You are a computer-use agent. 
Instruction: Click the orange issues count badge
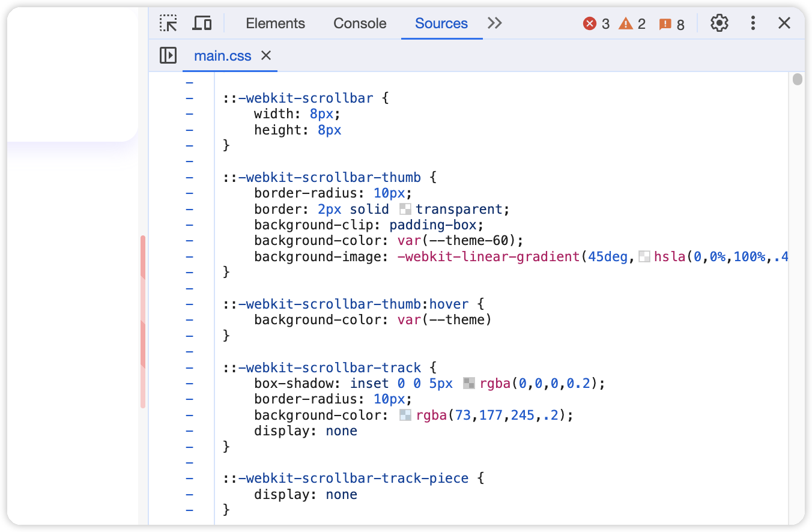pyautogui.click(x=671, y=24)
